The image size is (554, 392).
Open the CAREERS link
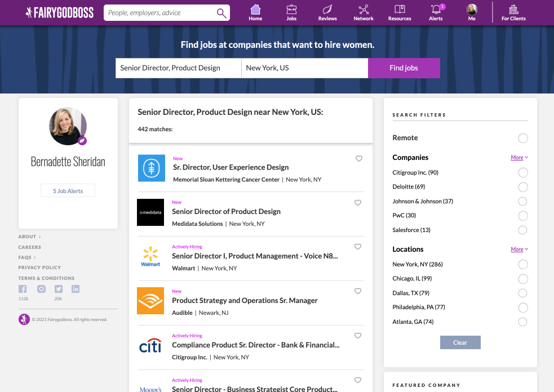pos(30,247)
